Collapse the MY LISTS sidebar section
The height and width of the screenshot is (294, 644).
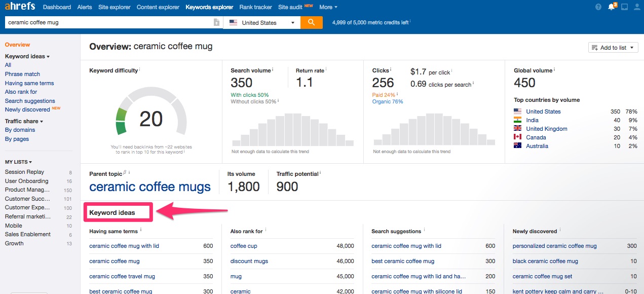point(18,162)
